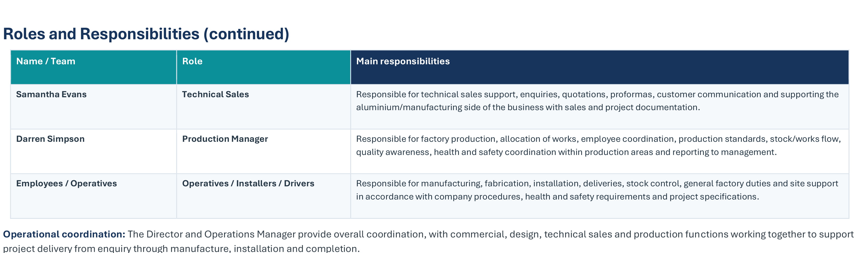This screenshot has height=253, width=868.
Task: Click the Technical Sales role cell
Action: [264, 106]
